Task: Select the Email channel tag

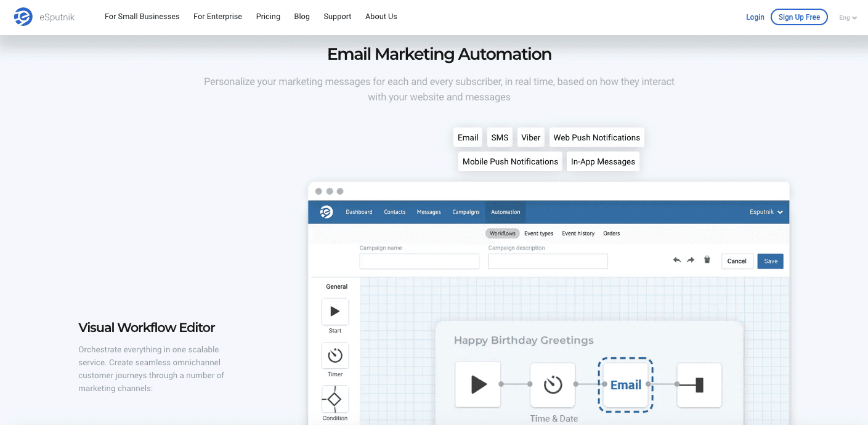Action: click(468, 137)
